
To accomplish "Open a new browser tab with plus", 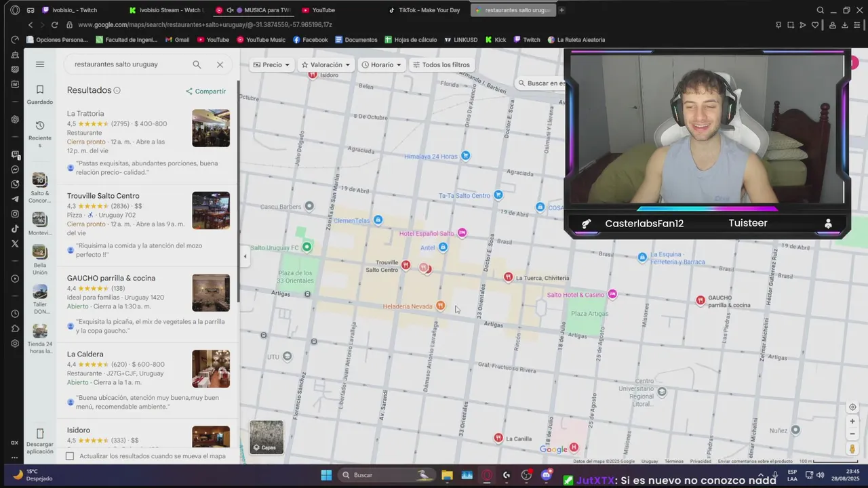I will [561, 10].
